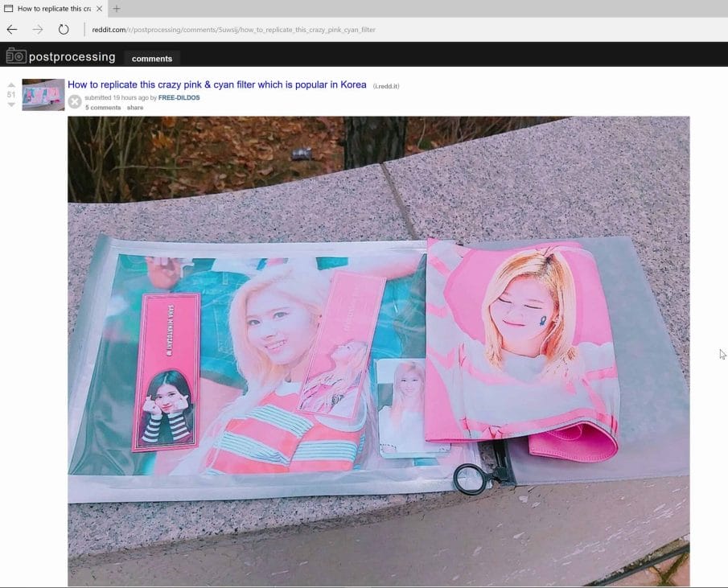Collapse the expanded image with the X button

[75, 101]
